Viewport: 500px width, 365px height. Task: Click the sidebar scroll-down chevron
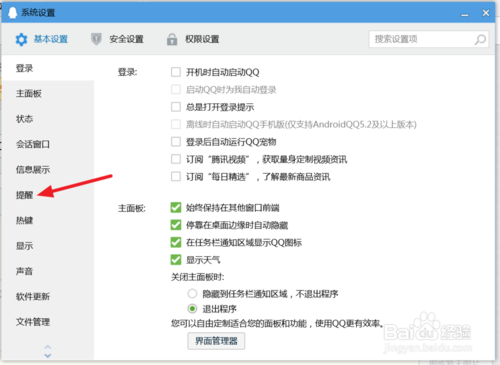coord(48,355)
